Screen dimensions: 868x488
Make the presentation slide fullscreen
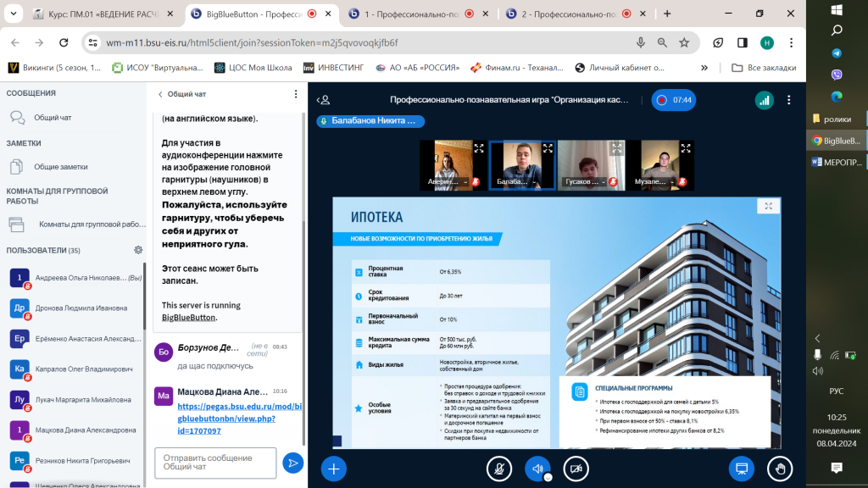click(768, 206)
